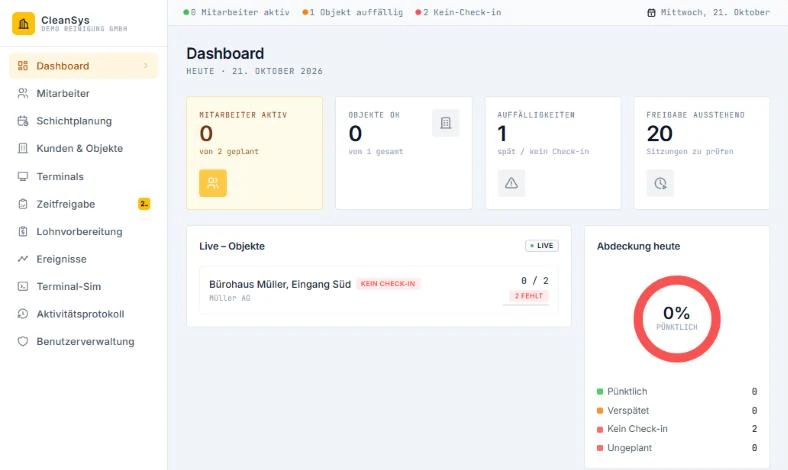
Task: Click the Kunden & Objekte building icon
Action: point(23,148)
